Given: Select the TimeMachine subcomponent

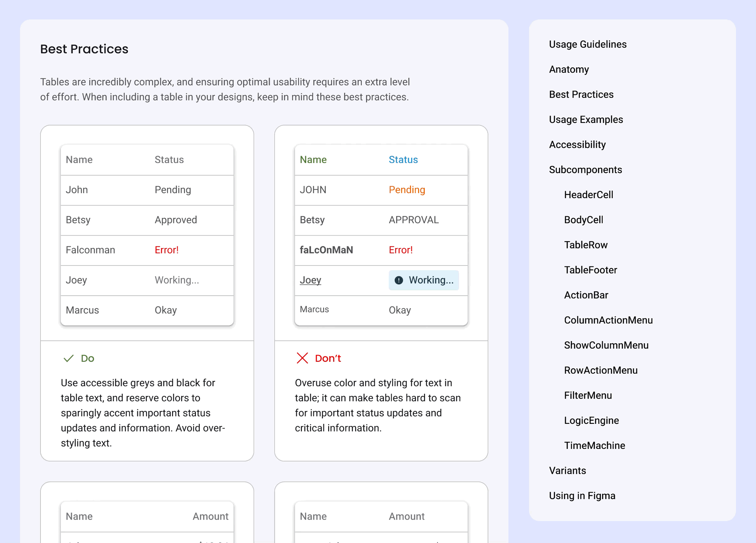Looking at the screenshot, I should (x=594, y=445).
